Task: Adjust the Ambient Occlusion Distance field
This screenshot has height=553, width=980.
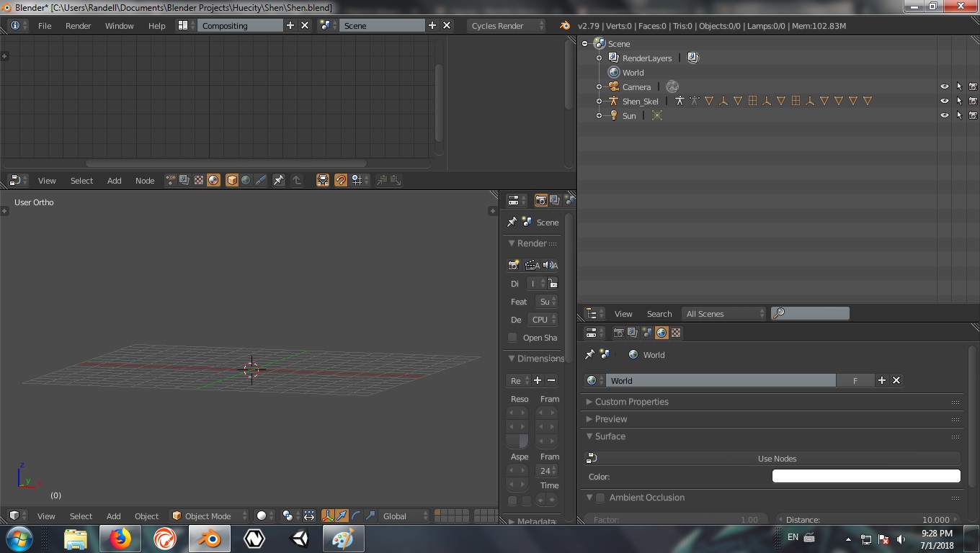Action: click(x=868, y=519)
